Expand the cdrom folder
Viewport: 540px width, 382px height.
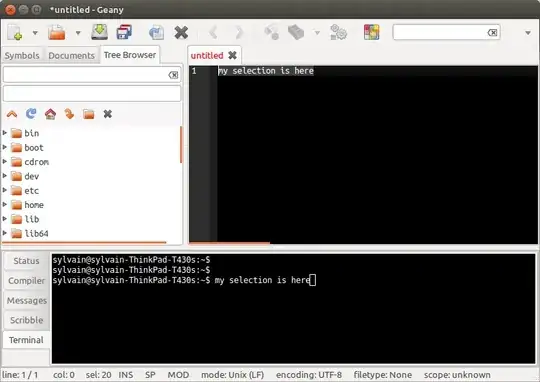[x=5, y=161]
